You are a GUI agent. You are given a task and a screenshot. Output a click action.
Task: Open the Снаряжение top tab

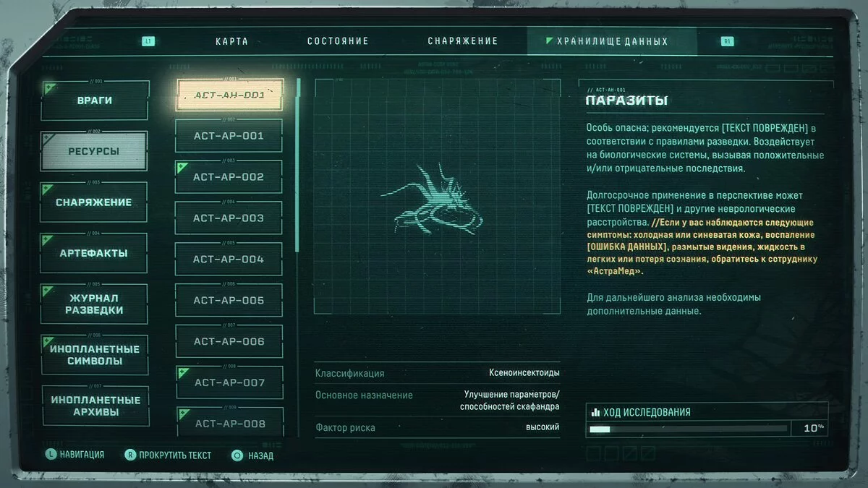pyautogui.click(x=463, y=41)
